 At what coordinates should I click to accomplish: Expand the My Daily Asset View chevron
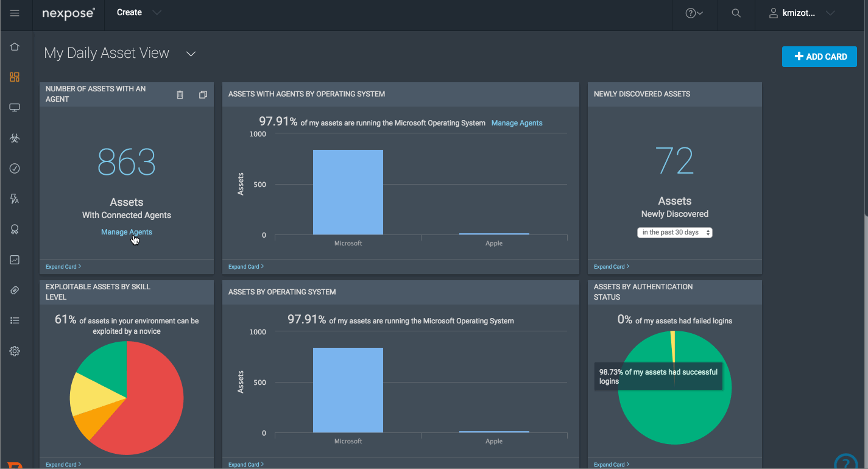coord(191,54)
